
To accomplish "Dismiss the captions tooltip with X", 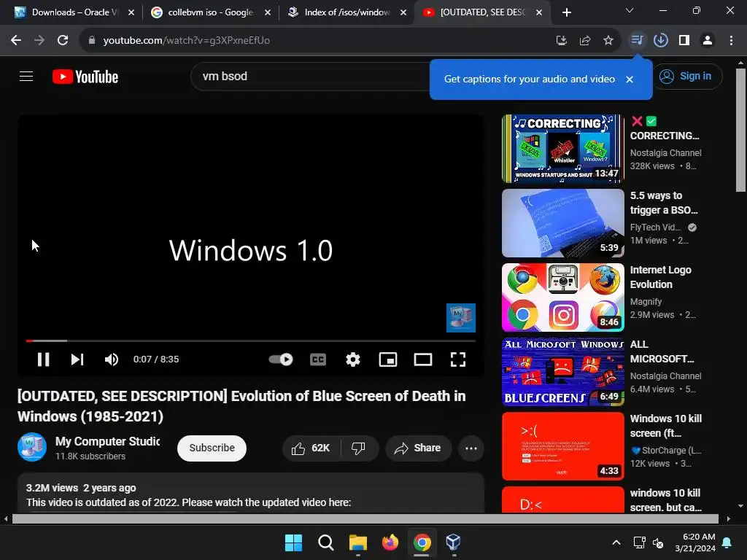I will pyautogui.click(x=630, y=79).
